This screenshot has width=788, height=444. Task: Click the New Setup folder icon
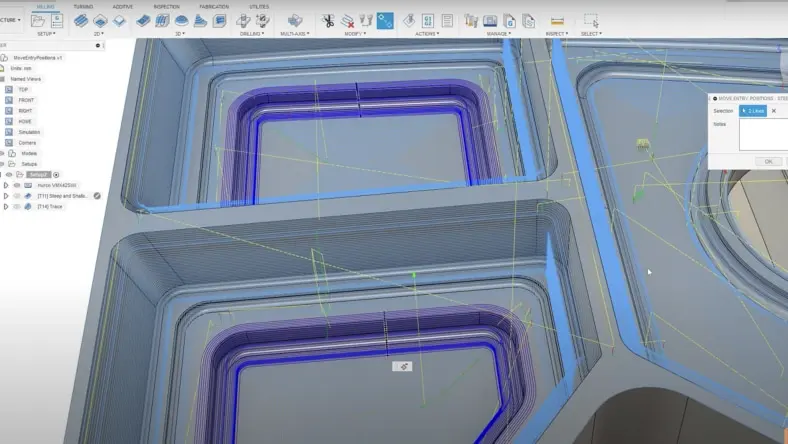[38, 21]
